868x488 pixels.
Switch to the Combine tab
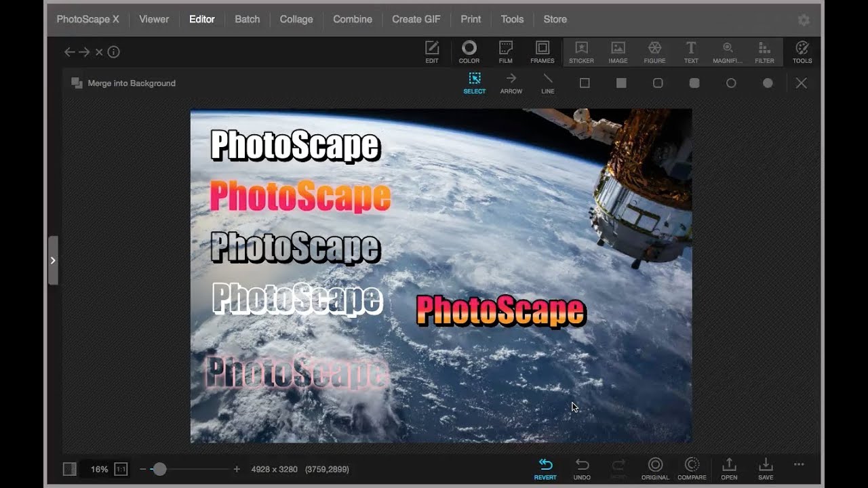pyautogui.click(x=353, y=19)
